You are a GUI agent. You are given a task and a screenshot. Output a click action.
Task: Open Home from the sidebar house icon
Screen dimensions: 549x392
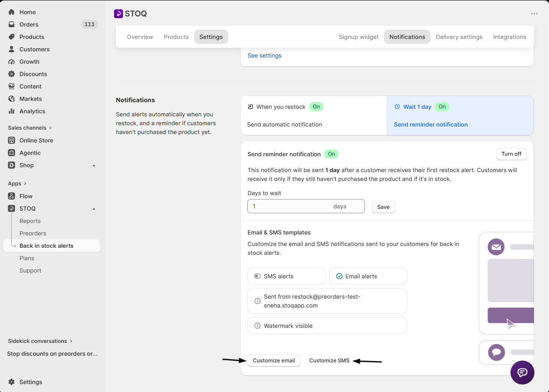(12, 12)
